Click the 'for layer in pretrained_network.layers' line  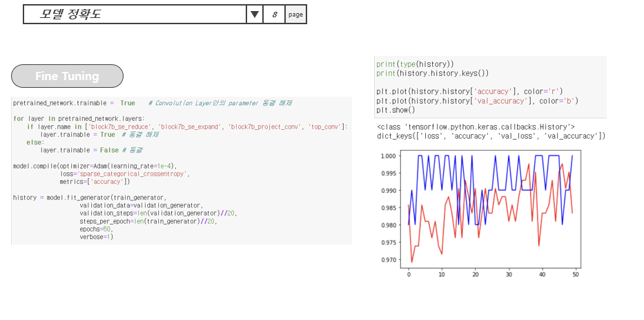pos(79,118)
